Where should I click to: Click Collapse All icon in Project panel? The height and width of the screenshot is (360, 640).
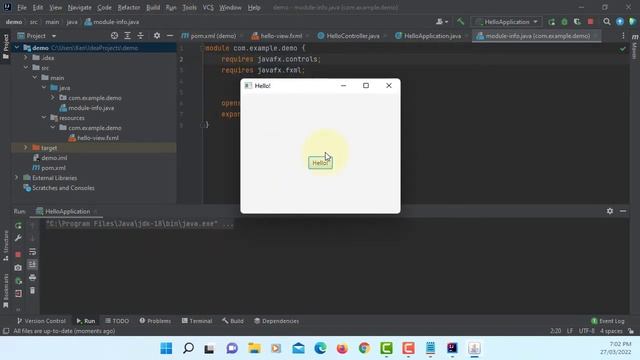(x=140, y=36)
